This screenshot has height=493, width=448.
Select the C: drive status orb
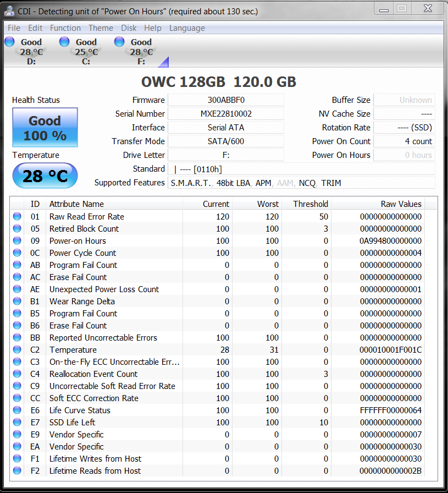[64, 42]
